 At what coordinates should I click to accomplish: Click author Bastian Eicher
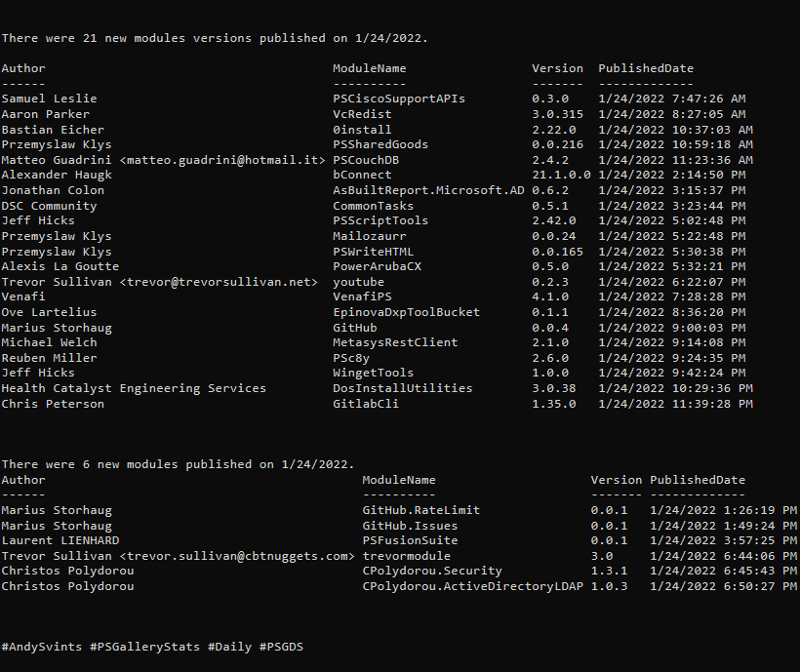tap(53, 130)
